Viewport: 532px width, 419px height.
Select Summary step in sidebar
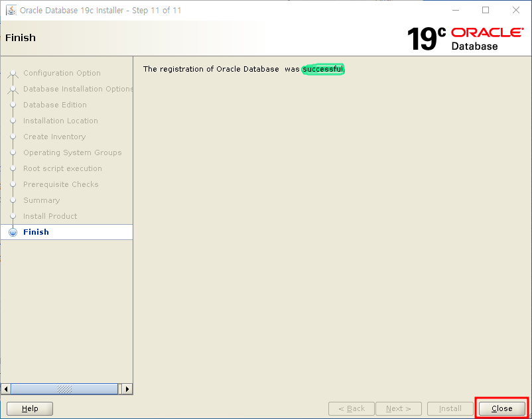41,200
